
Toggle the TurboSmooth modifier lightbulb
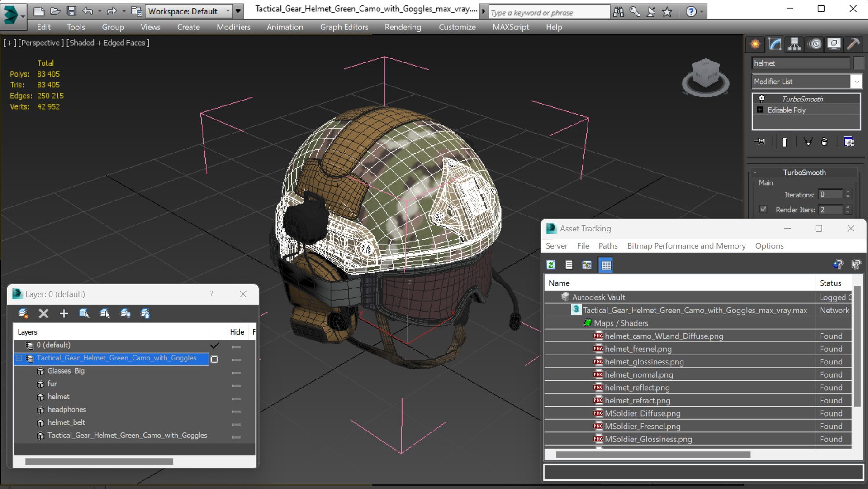click(x=762, y=99)
